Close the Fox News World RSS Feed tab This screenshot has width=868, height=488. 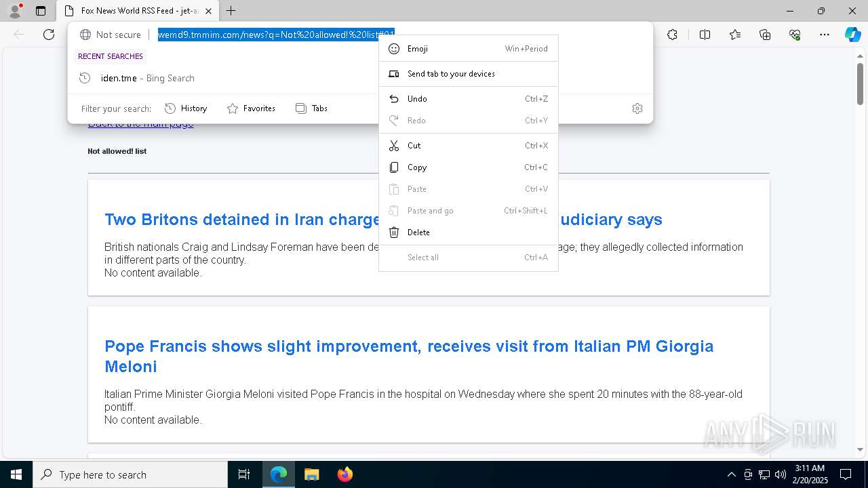click(208, 11)
